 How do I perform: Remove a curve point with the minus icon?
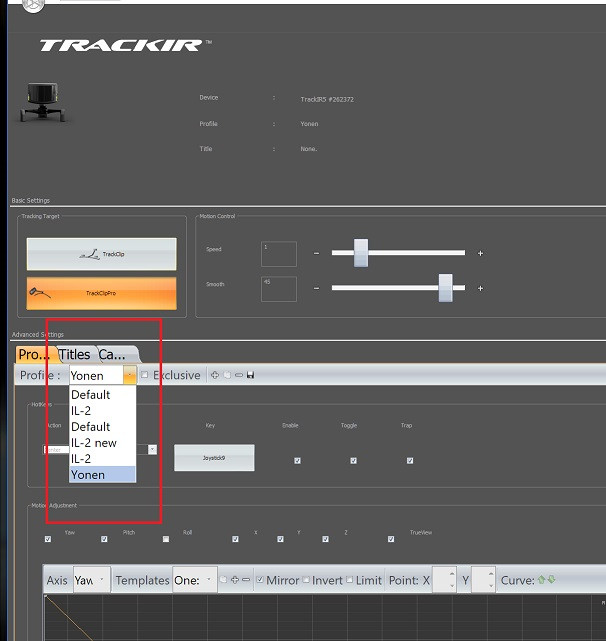pyautogui.click(x=246, y=580)
